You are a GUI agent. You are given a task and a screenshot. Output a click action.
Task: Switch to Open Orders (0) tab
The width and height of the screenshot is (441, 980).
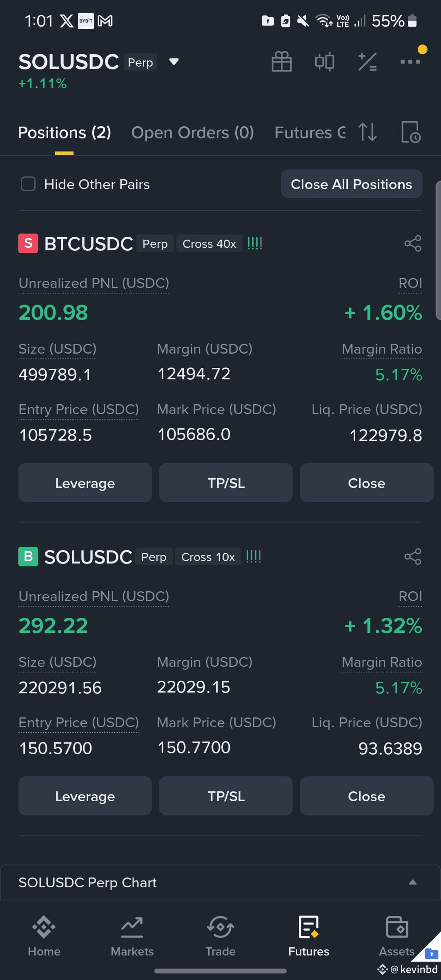point(193,132)
